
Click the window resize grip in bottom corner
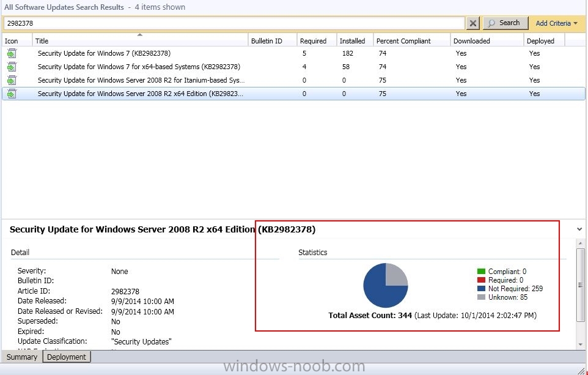click(582, 370)
